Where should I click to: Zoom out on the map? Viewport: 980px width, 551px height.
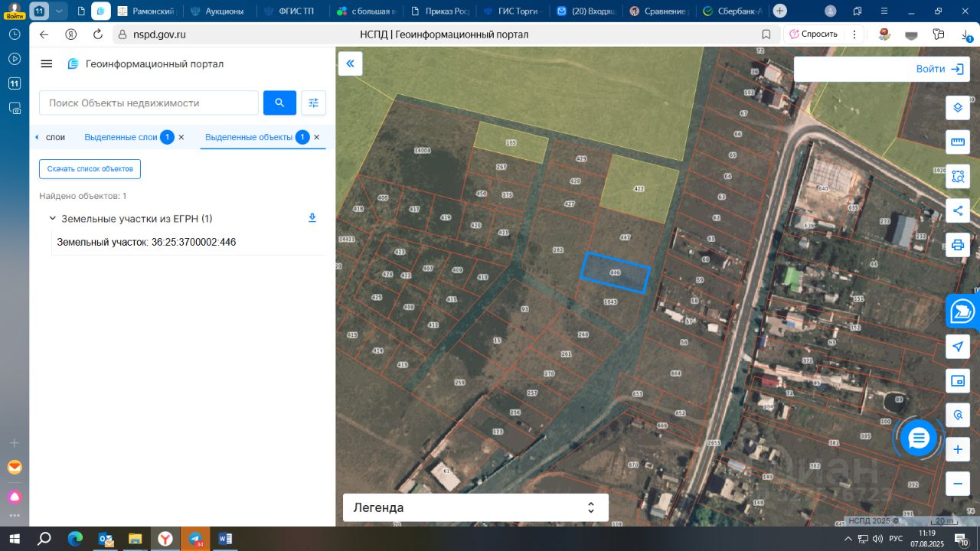957,484
